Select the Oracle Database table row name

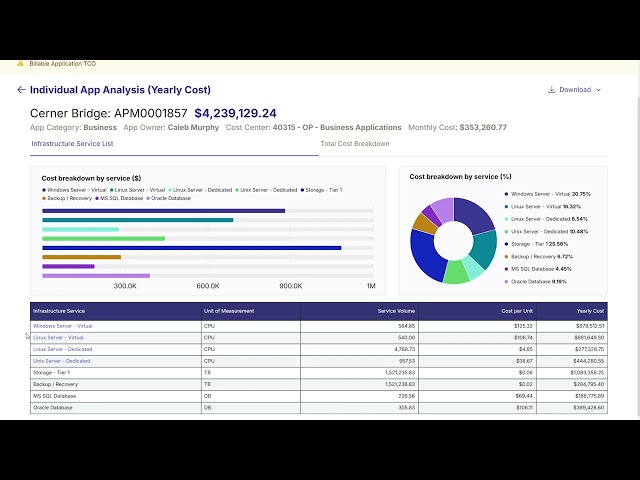click(53, 407)
